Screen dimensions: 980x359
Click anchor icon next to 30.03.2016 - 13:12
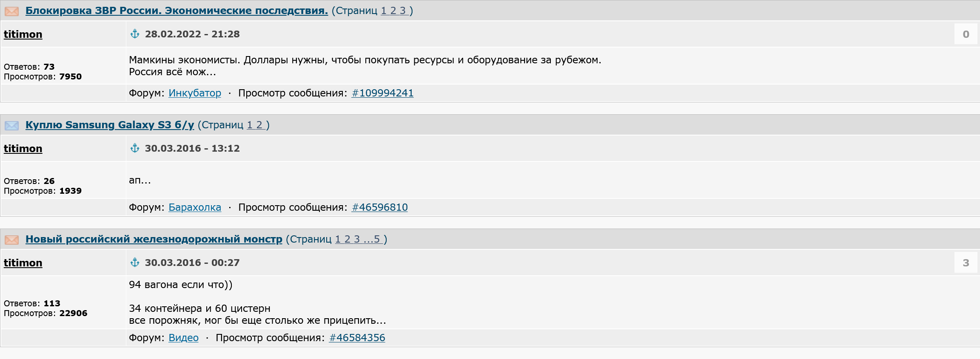tap(135, 148)
